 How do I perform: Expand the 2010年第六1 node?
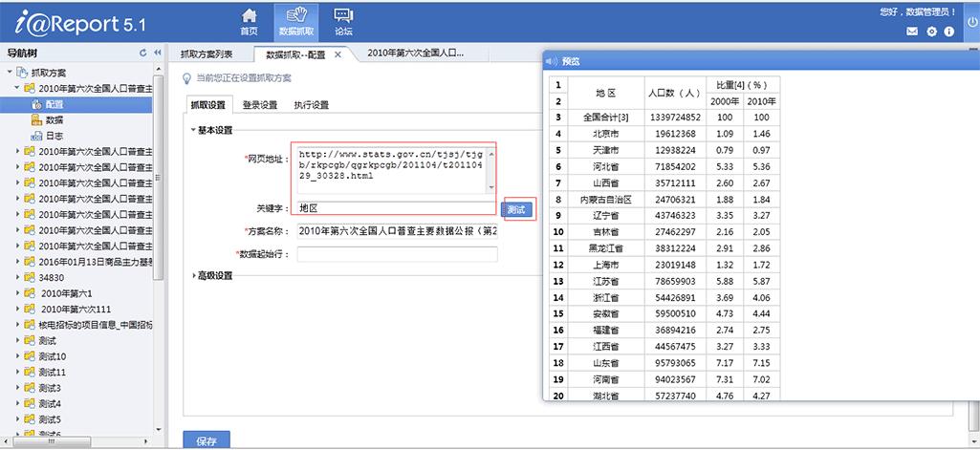click(x=17, y=292)
